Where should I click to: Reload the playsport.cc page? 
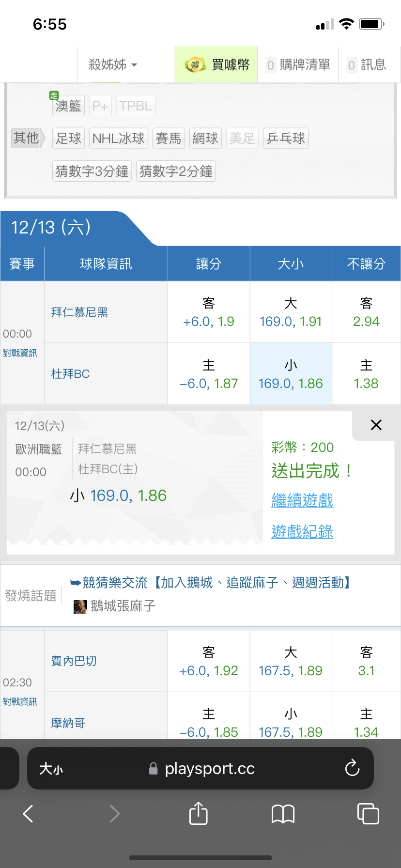pos(352,768)
